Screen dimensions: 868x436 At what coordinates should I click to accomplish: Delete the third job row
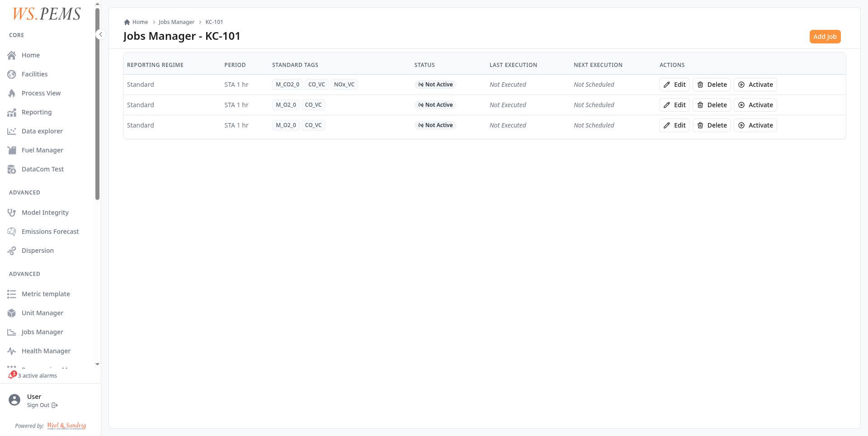click(712, 125)
